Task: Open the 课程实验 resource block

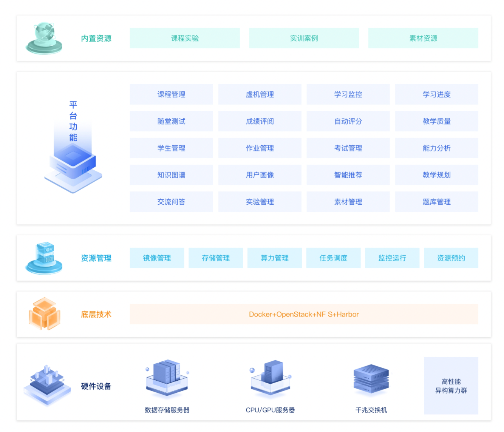Action: click(185, 38)
